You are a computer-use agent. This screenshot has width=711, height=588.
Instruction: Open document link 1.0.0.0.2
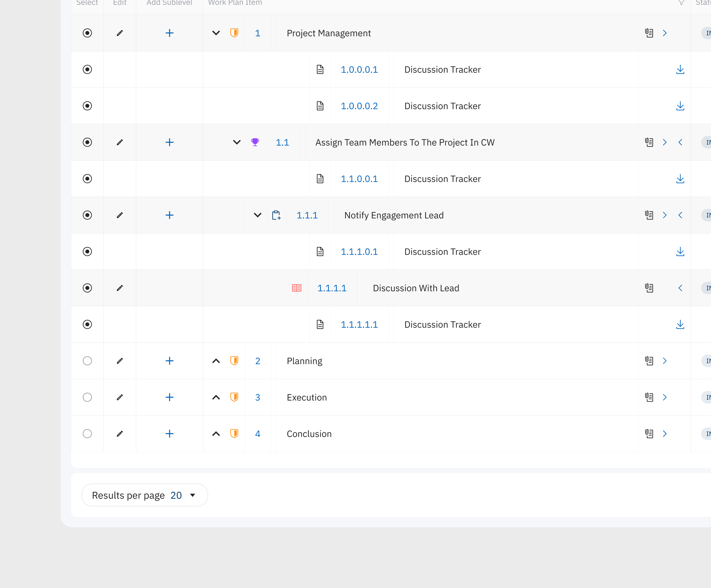click(x=359, y=106)
